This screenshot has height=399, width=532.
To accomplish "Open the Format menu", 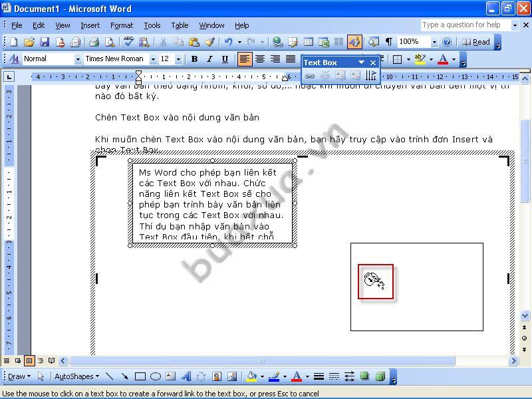I will [x=122, y=25].
